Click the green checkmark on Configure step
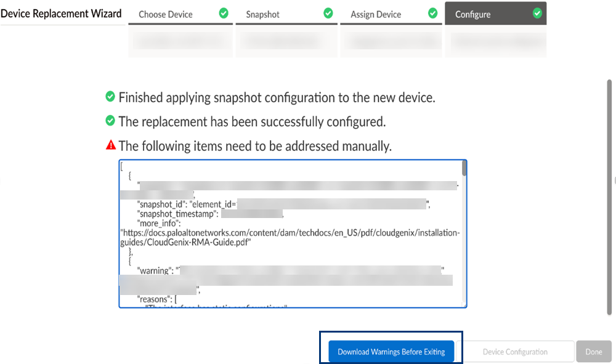The image size is (616, 364). (x=538, y=13)
